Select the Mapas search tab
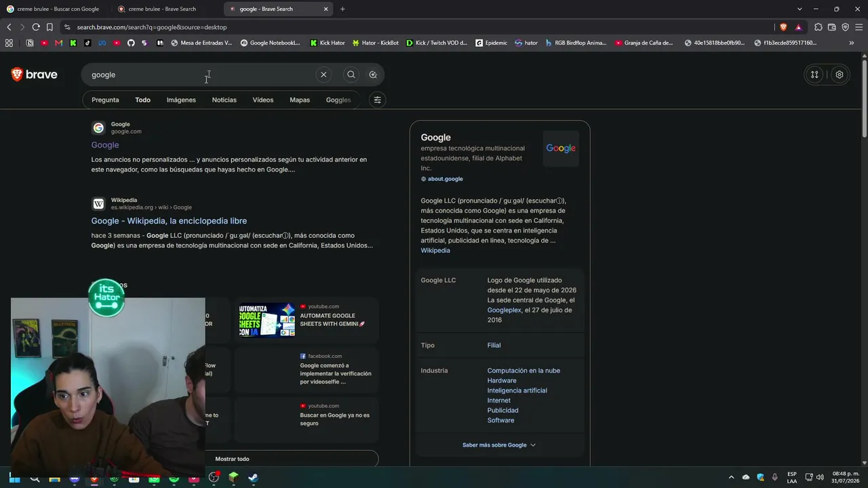 click(x=300, y=100)
